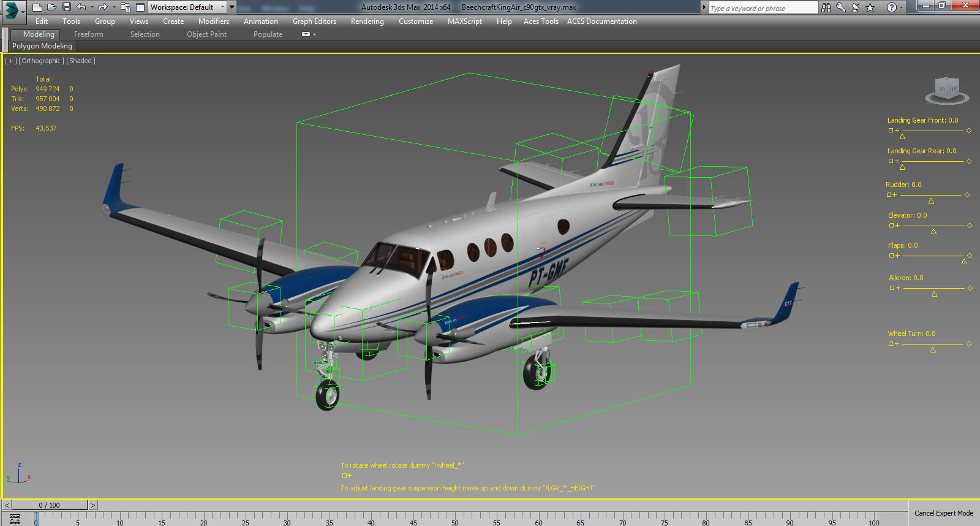
Task: Click the Shaded viewport label
Action: point(81,61)
